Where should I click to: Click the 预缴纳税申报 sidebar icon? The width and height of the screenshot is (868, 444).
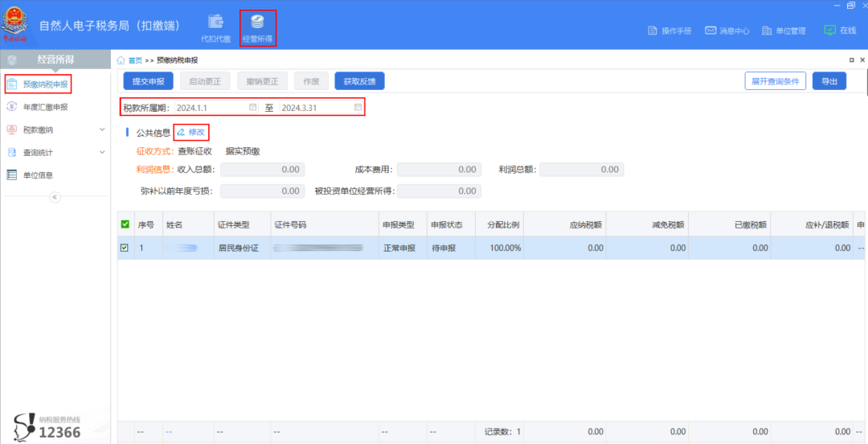(11, 84)
